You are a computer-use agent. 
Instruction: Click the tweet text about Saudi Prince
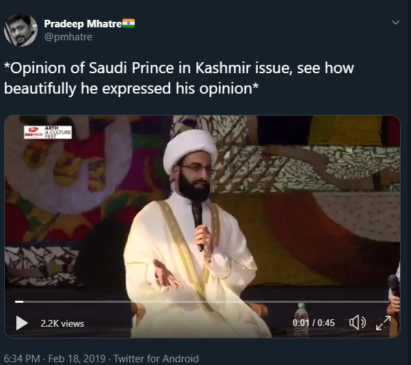(x=179, y=78)
